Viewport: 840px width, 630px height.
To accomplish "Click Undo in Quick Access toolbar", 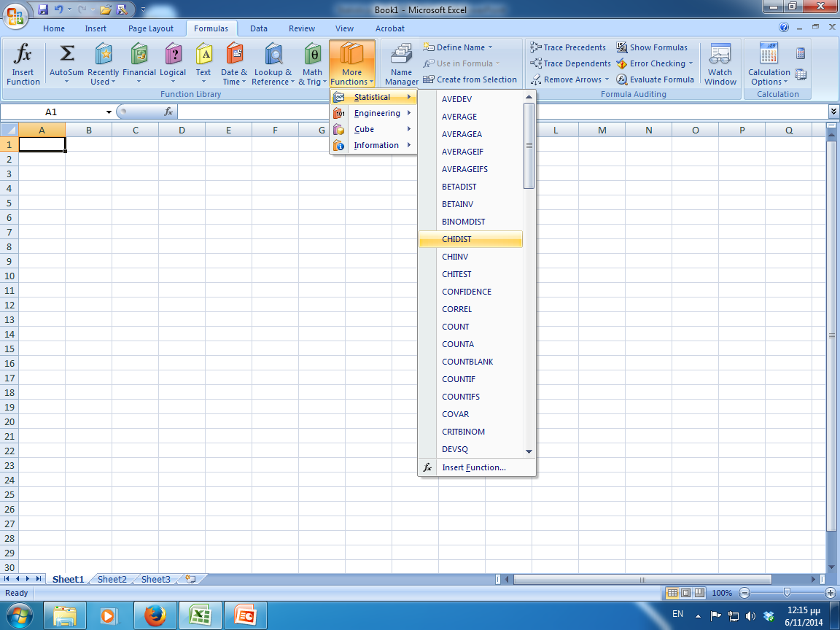I will pos(58,9).
